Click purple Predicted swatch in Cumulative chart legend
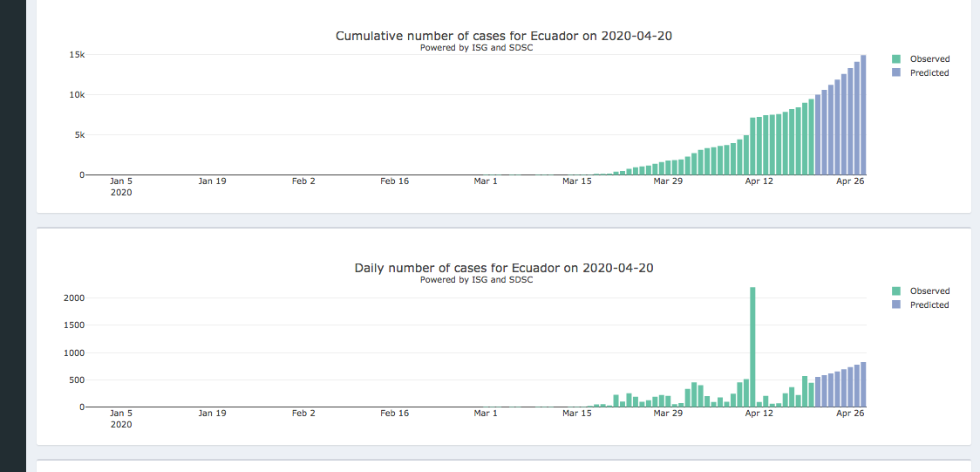The width and height of the screenshot is (980, 472). tap(896, 73)
